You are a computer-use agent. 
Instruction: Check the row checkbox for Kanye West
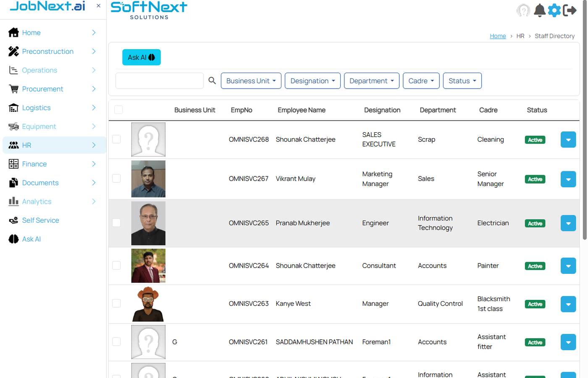tap(116, 303)
